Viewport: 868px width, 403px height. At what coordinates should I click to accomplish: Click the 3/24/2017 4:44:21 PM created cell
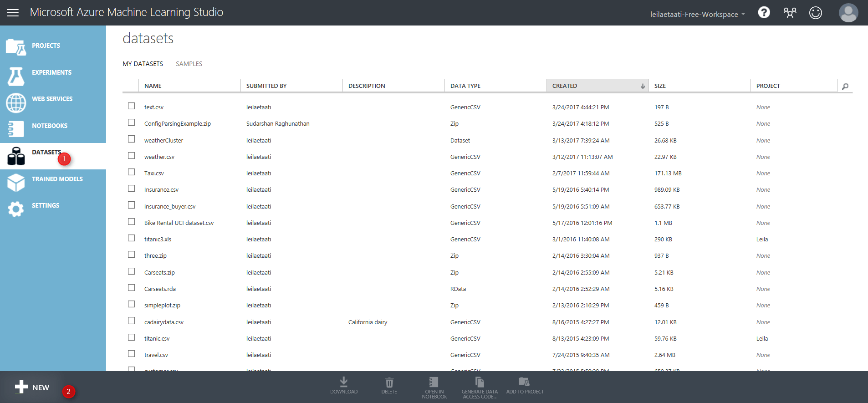(x=581, y=107)
